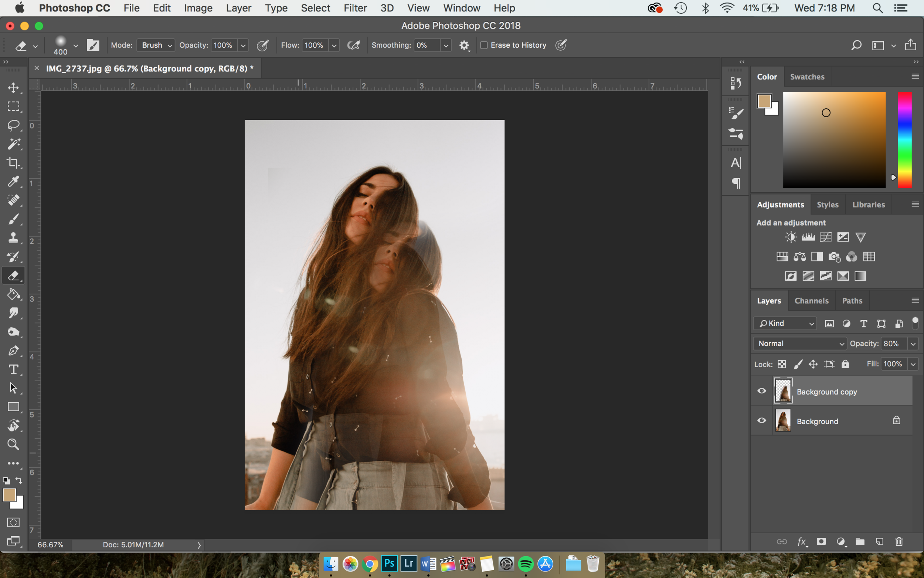The height and width of the screenshot is (578, 924).
Task: Create a new group folder
Action: [x=860, y=541]
